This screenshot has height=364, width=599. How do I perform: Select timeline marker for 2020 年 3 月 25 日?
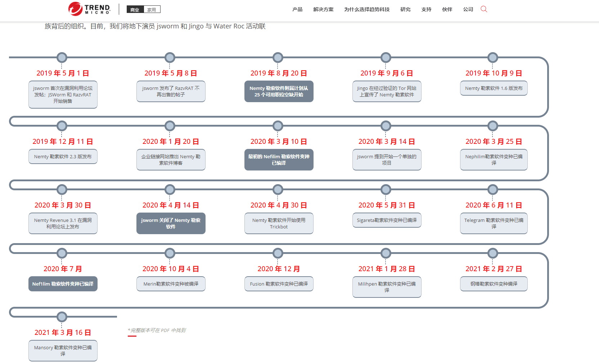coord(493,126)
